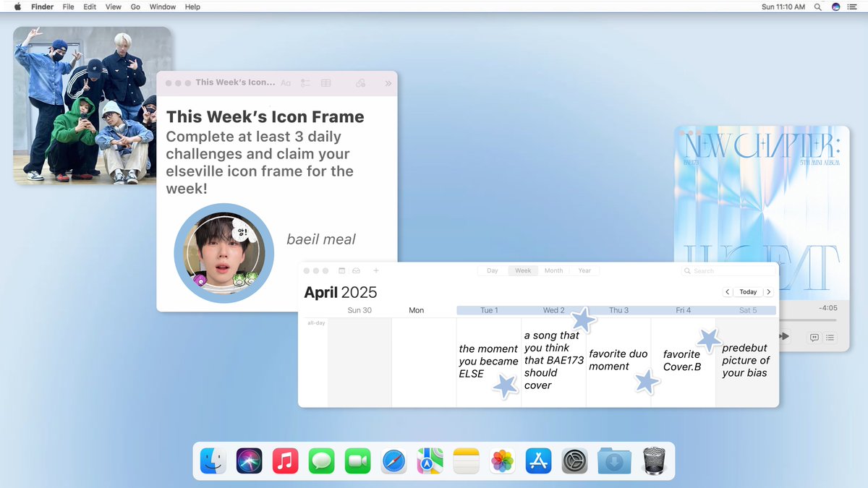Click Siri icon in menu bar
The height and width of the screenshot is (488, 868).
pos(836,7)
